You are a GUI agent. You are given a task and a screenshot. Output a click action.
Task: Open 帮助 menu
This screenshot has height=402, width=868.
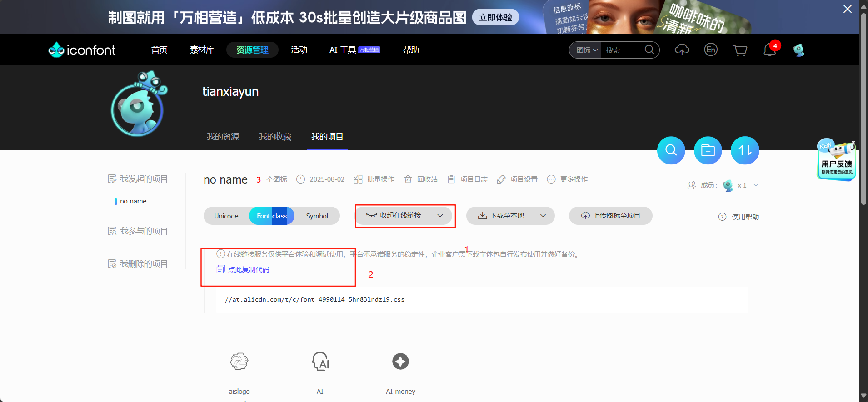(411, 50)
